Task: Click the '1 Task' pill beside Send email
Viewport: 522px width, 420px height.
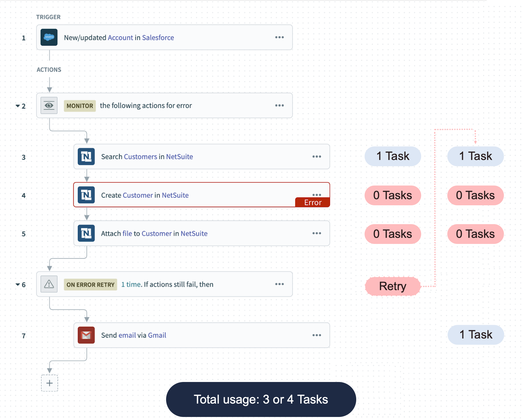Action: point(476,335)
